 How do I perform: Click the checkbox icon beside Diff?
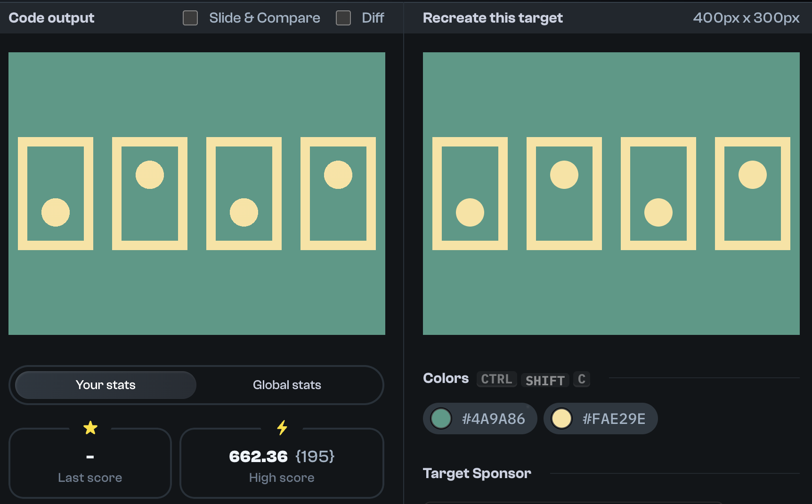pos(343,18)
